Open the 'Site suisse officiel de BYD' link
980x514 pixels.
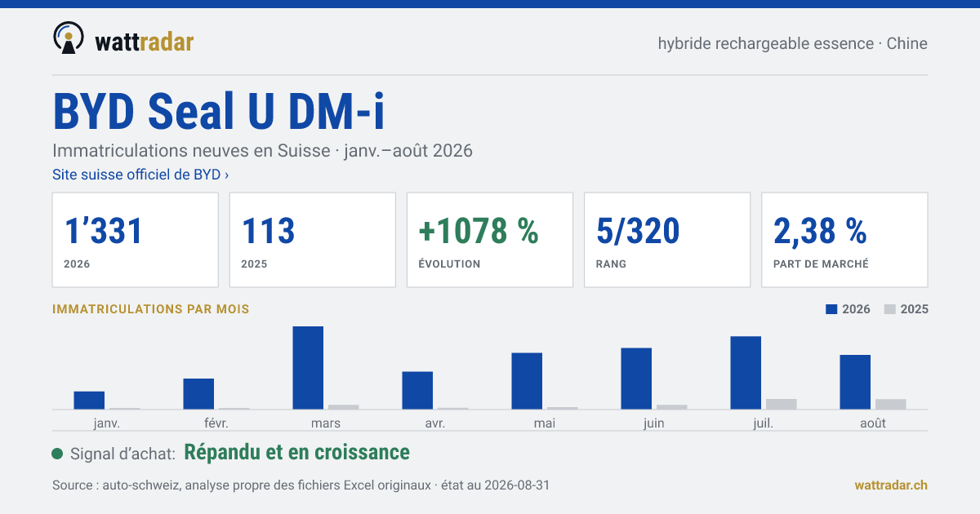click(x=140, y=175)
